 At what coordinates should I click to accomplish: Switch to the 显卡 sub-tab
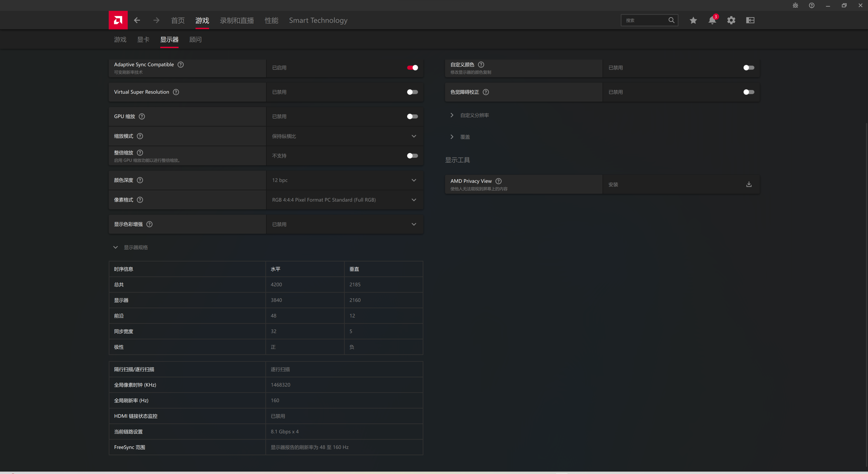(x=143, y=39)
